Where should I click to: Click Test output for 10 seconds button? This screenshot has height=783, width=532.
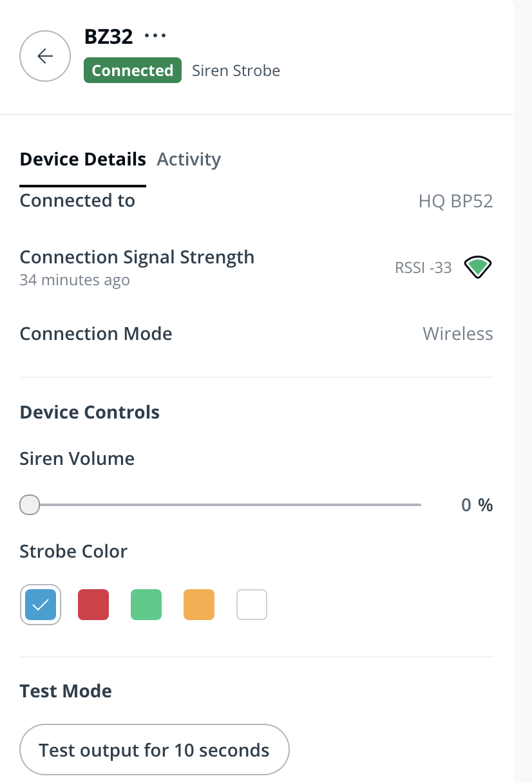(x=155, y=750)
